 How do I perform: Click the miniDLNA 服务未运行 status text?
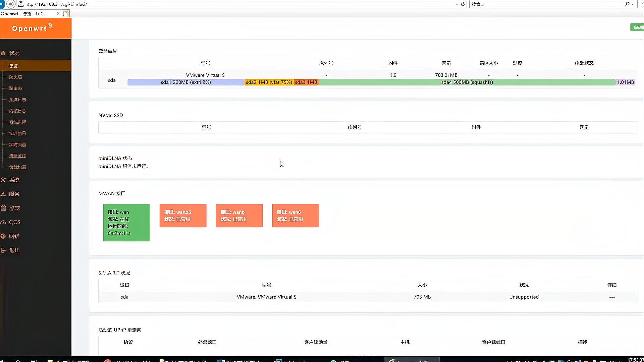click(x=123, y=166)
